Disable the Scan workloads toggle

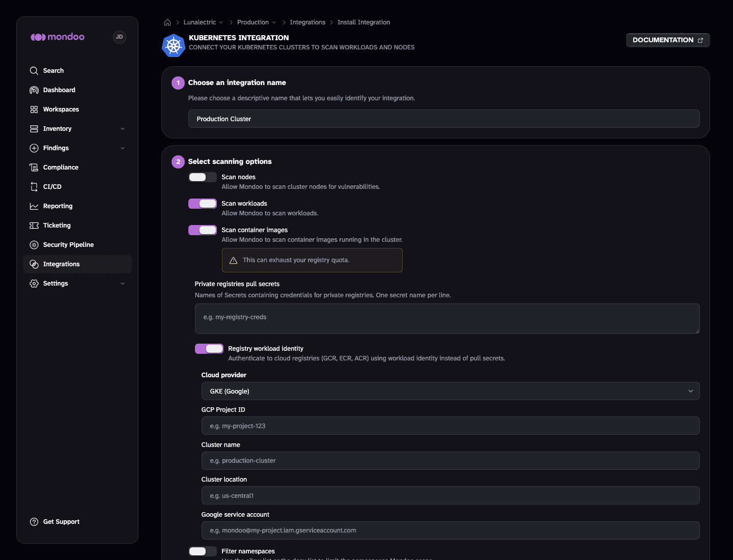203,204
